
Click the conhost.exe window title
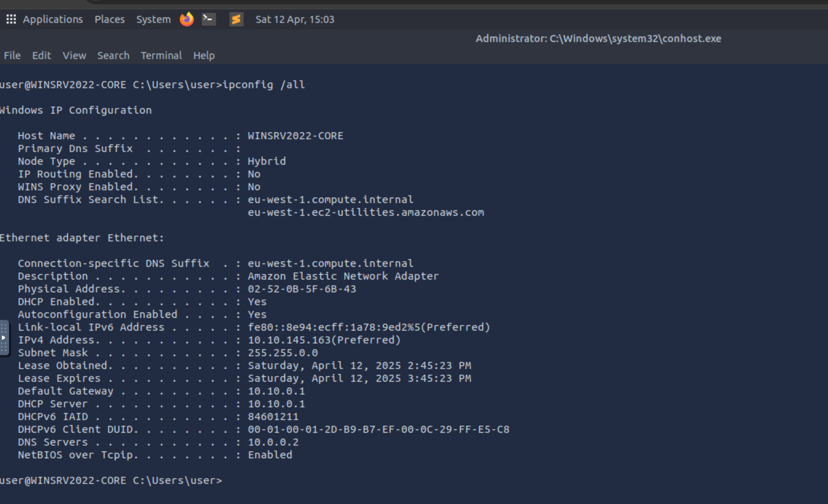[x=598, y=39]
